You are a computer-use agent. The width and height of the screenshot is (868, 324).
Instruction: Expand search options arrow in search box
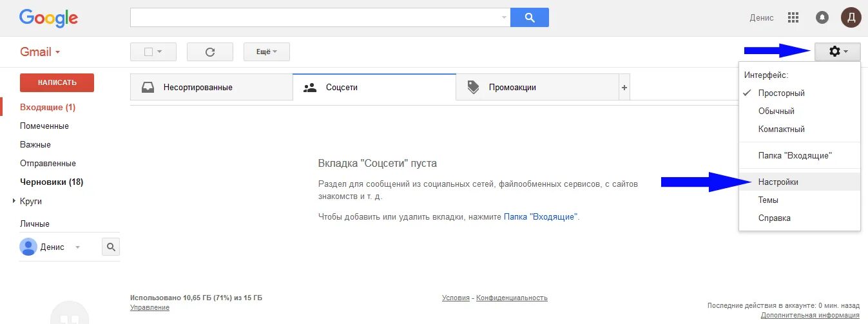(x=504, y=17)
